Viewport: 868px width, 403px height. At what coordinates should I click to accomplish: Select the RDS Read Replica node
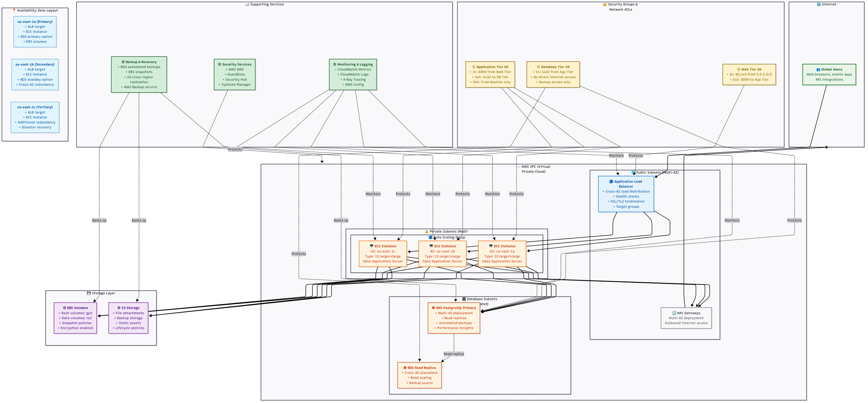(419, 375)
